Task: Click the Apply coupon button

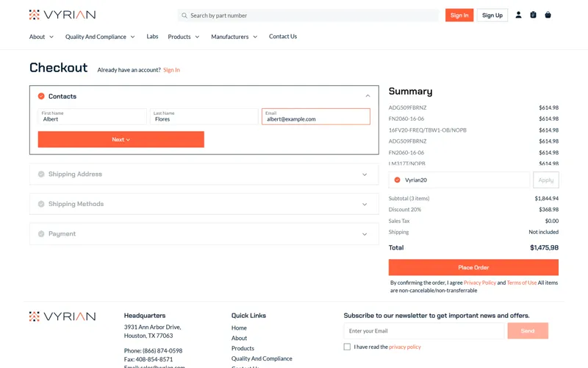Action: click(x=546, y=180)
